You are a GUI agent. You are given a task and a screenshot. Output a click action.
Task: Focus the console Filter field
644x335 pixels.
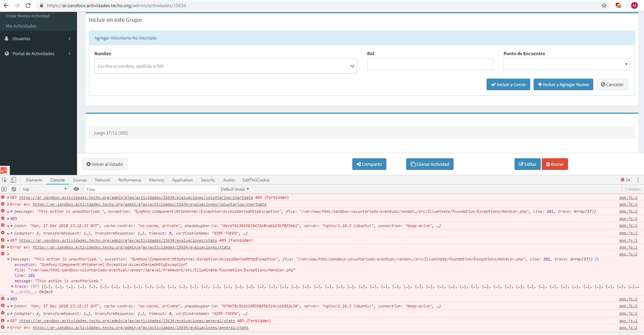[x=151, y=189]
